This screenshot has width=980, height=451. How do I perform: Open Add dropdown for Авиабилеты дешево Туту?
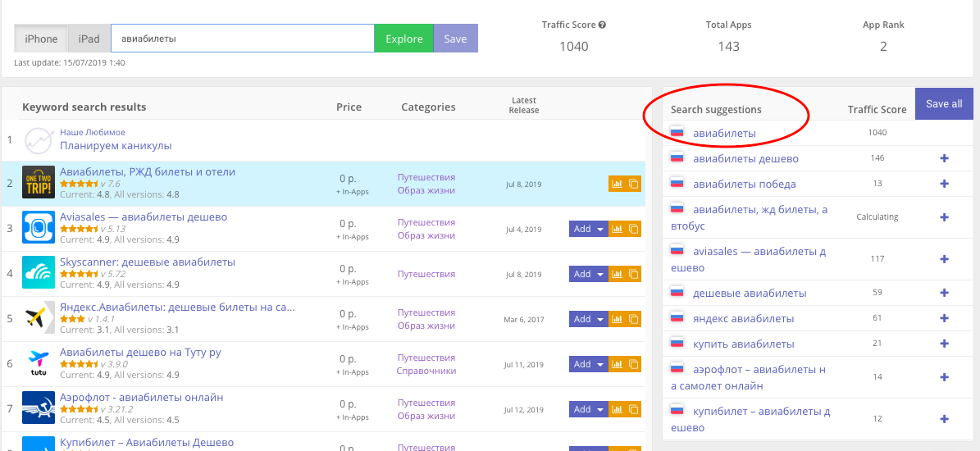pos(589,363)
